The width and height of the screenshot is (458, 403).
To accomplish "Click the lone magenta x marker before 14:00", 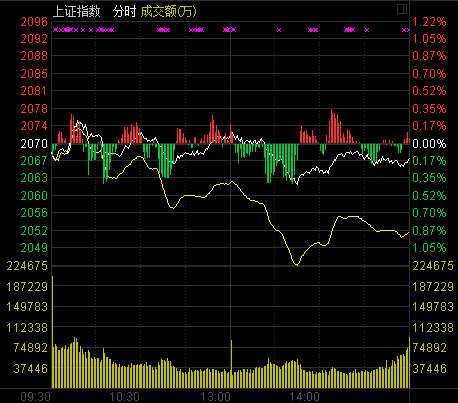I will click(x=279, y=30).
